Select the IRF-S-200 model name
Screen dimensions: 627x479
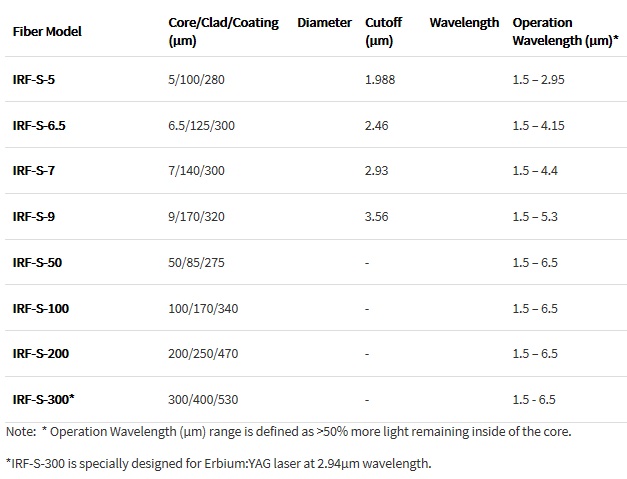coord(41,354)
